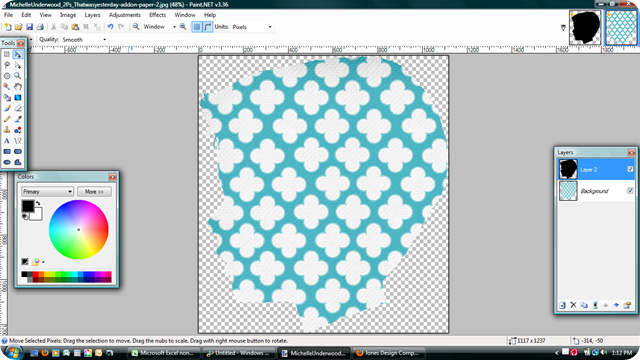Click the Redo arrow icon
This screenshot has height=360, width=640.
[x=121, y=27]
